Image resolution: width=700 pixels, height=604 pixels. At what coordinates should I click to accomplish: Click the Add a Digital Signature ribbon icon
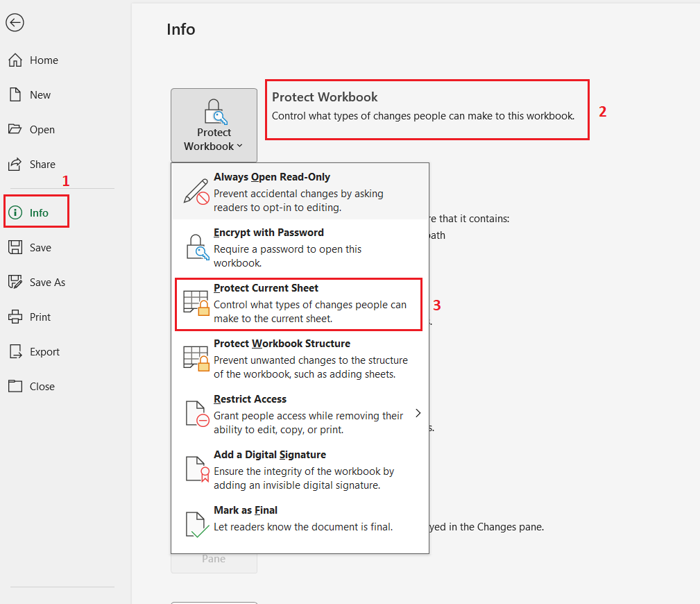coord(196,469)
